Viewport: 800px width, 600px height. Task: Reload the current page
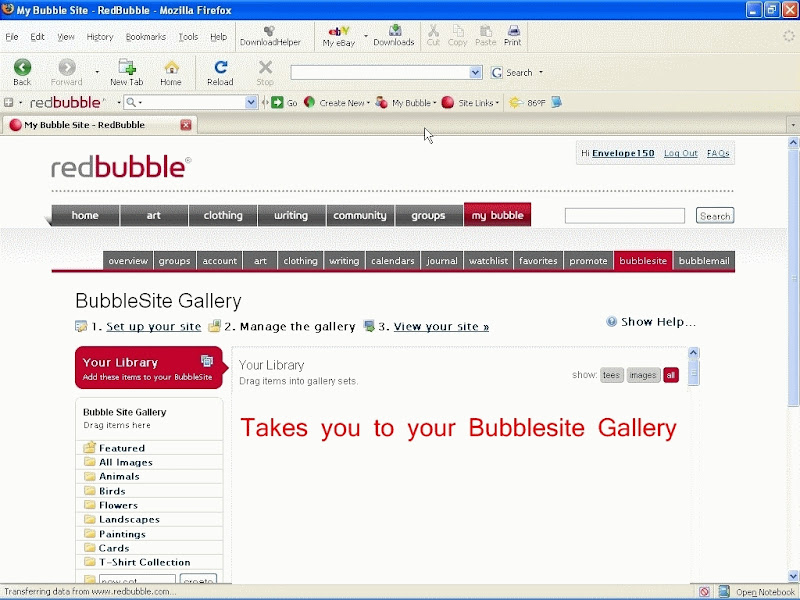click(x=220, y=72)
